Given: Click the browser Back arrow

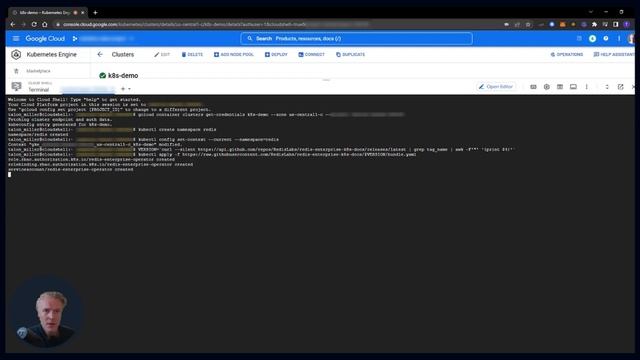Looking at the screenshot, I should coord(13,24).
